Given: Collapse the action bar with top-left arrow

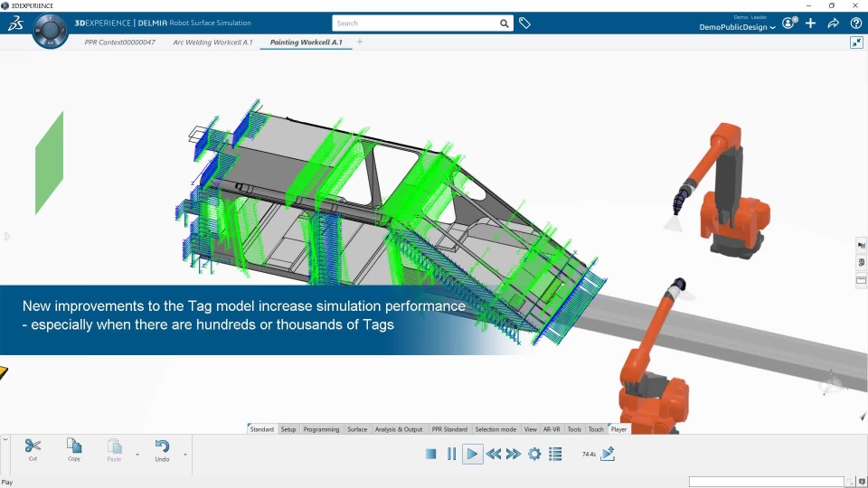Looking at the screenshot, I should point(5,439).
